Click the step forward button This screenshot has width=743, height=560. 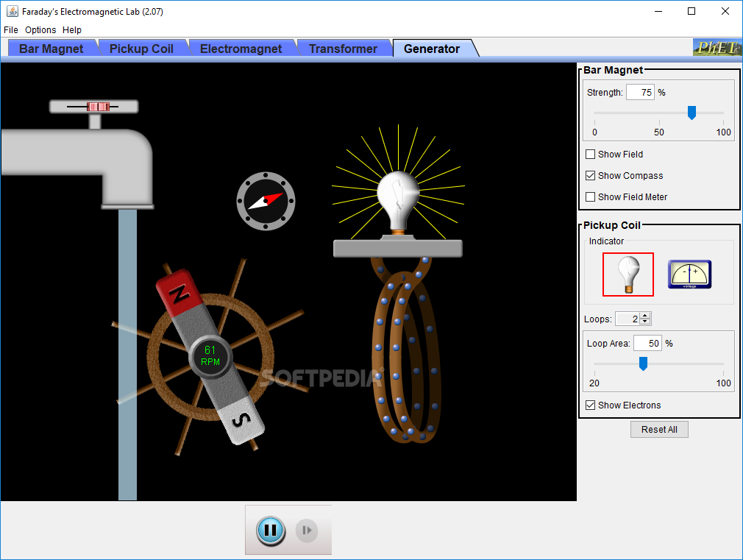coord(307,530)
